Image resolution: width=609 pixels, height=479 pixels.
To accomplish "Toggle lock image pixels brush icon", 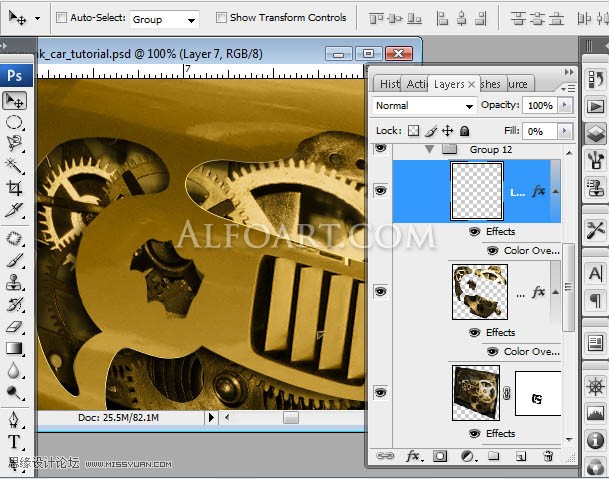I will (430, 131).
